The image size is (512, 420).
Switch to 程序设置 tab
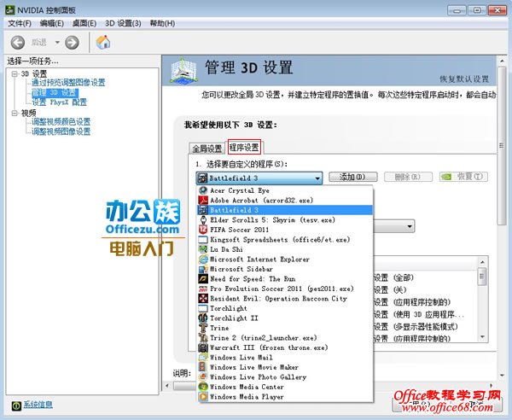pos(244,148)
